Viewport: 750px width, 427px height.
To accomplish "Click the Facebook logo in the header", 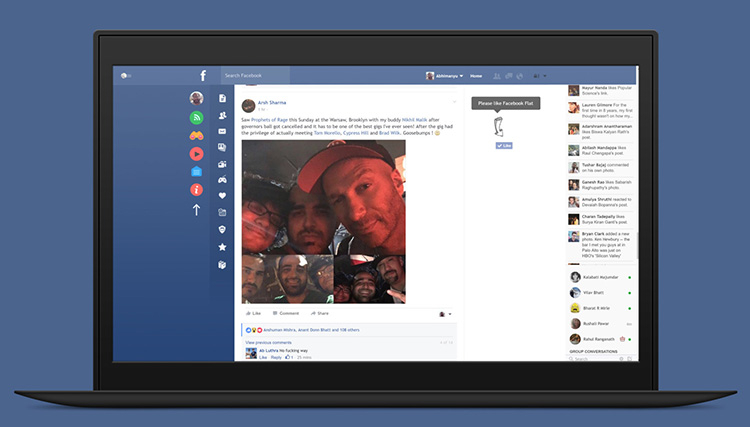I will [203, 75].
